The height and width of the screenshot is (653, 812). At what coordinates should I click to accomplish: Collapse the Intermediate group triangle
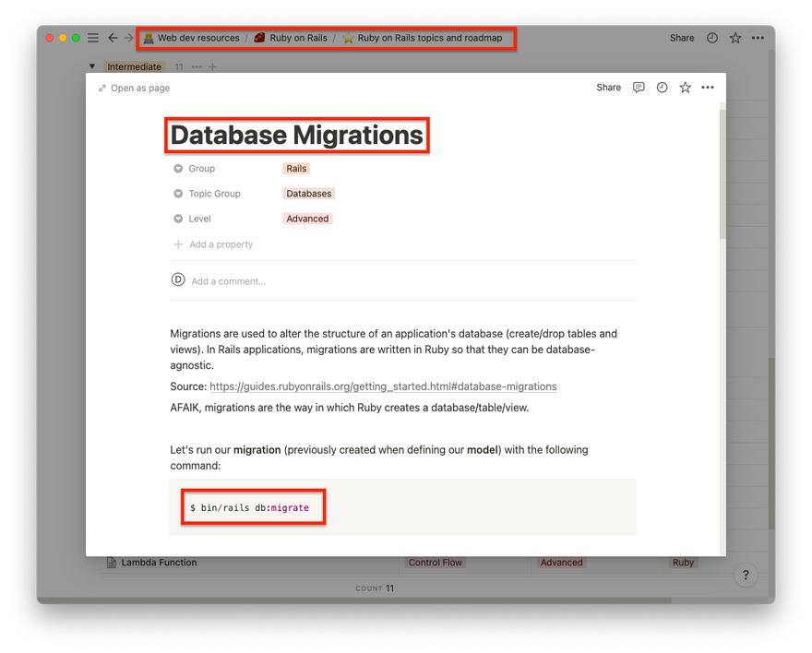point(92,66)
